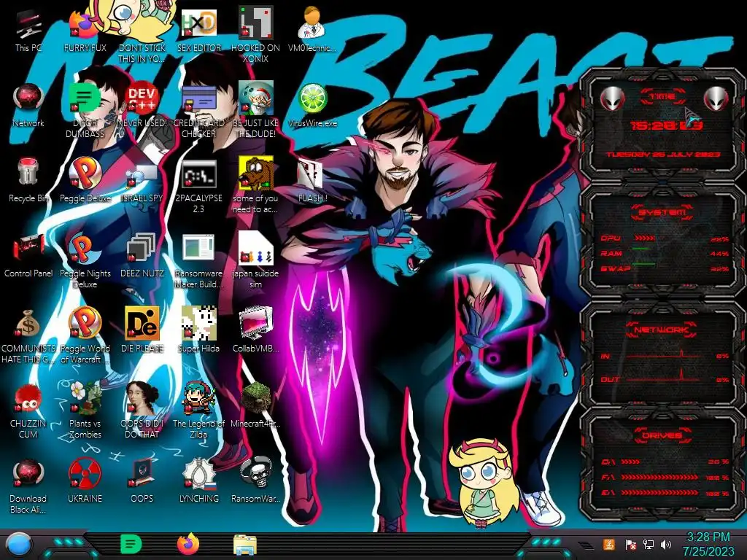This screenshot has width=747, height=560.
Task: Select the DIE PLEASE icon
Action: tap(142, 330)
